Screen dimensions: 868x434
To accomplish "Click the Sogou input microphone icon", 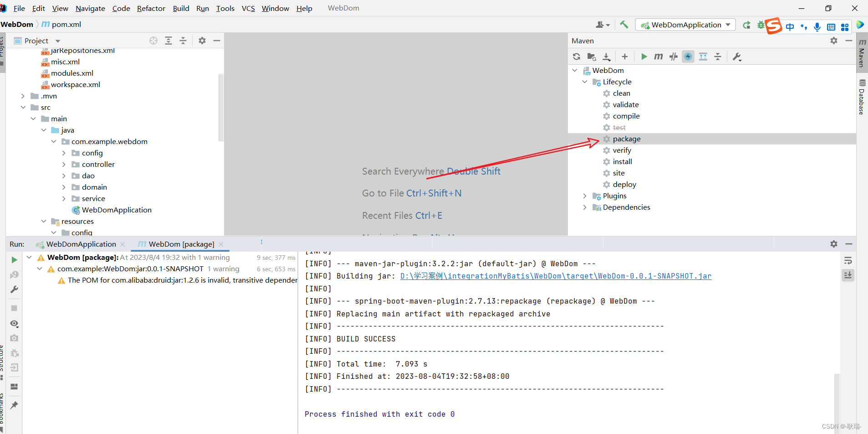I will click(817, 27).
